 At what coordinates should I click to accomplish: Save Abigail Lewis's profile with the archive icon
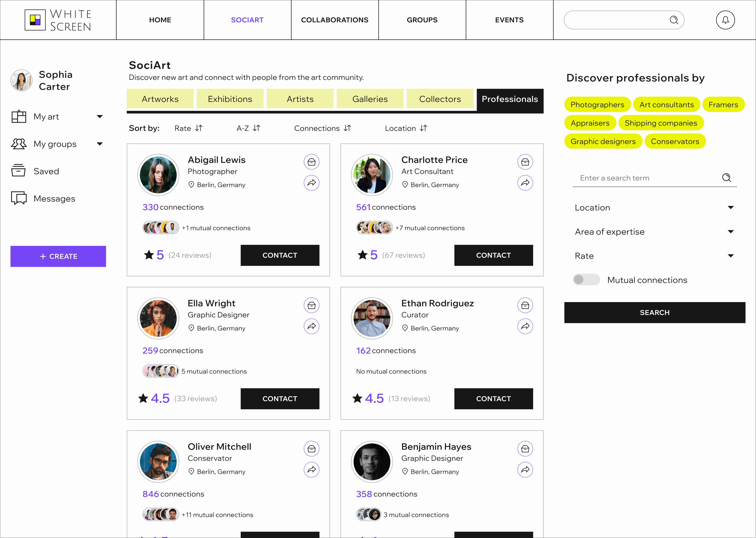311,162
